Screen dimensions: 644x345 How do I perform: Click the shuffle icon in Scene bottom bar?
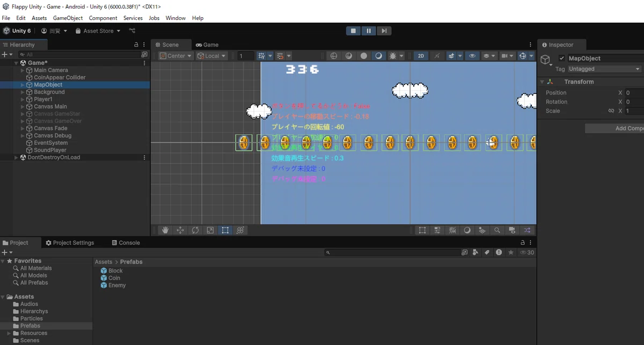(528, 230)
